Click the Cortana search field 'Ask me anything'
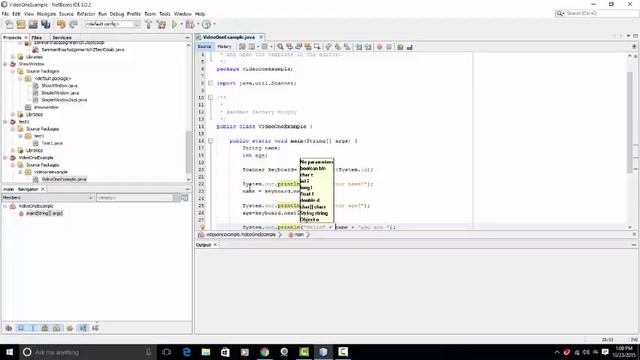The width and height of the screenshot is (640, 360). 87,352
